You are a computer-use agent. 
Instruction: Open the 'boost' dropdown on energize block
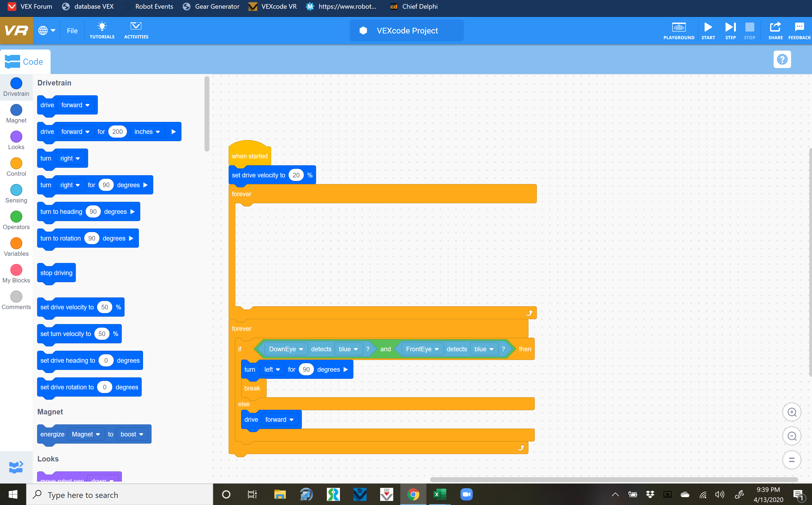[x=132, y=435]
